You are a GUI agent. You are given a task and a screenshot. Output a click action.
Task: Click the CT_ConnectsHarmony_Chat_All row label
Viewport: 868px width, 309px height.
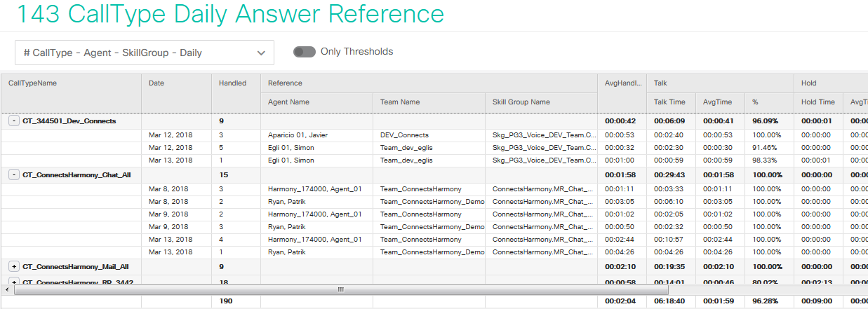coord(76,174)
